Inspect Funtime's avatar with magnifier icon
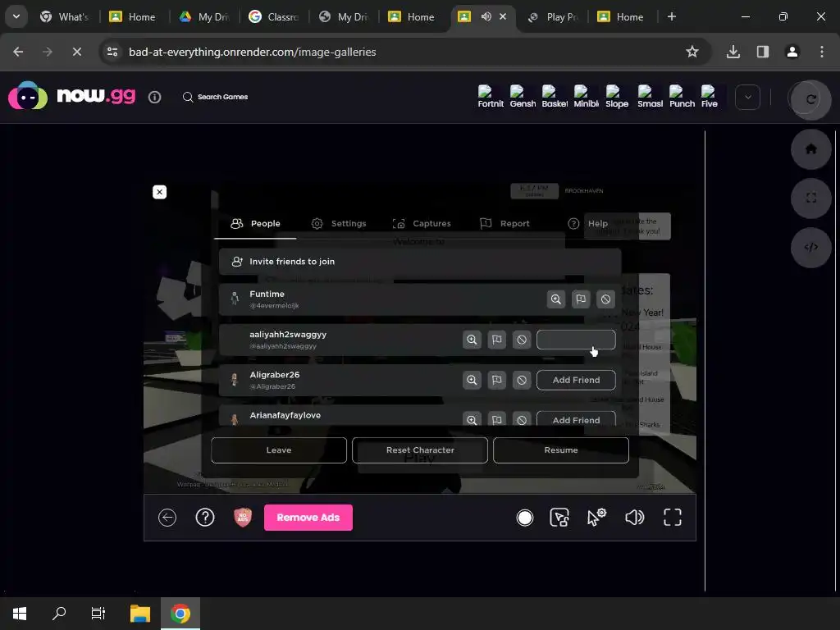 pos(556,299)
